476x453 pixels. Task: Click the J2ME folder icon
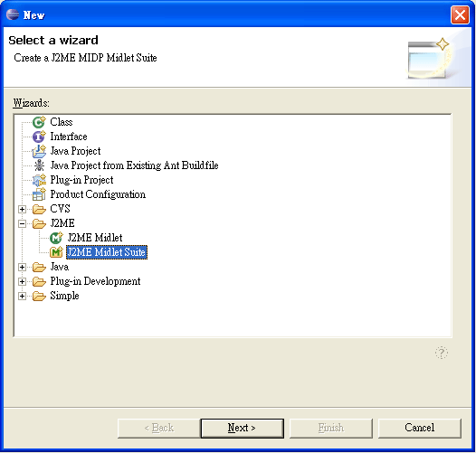(39, 223)
